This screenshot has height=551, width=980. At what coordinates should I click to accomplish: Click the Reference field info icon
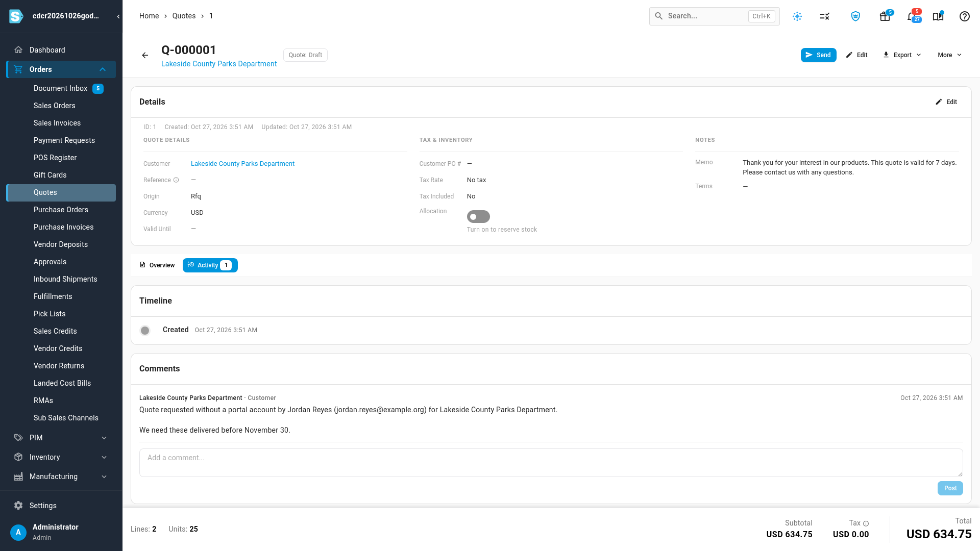[x=176, y=180]
